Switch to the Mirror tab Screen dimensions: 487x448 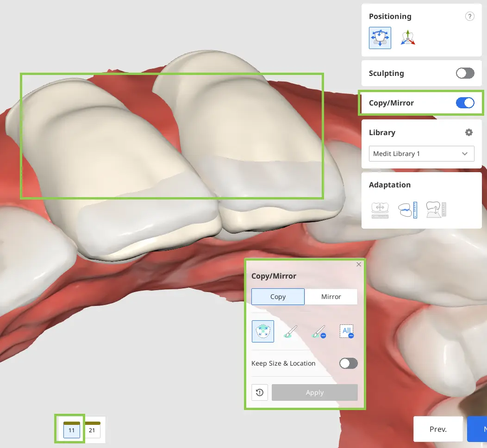click(x=331, y=297)
